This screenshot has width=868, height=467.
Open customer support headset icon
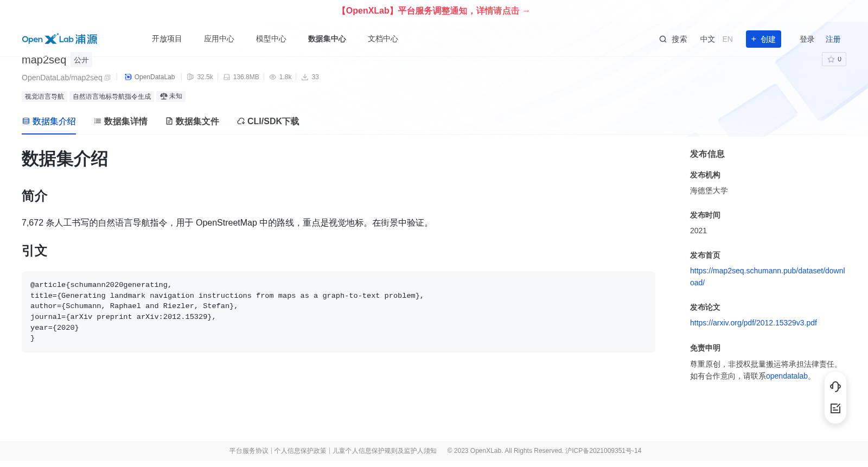pyautogui.click(x=835, y=387)
